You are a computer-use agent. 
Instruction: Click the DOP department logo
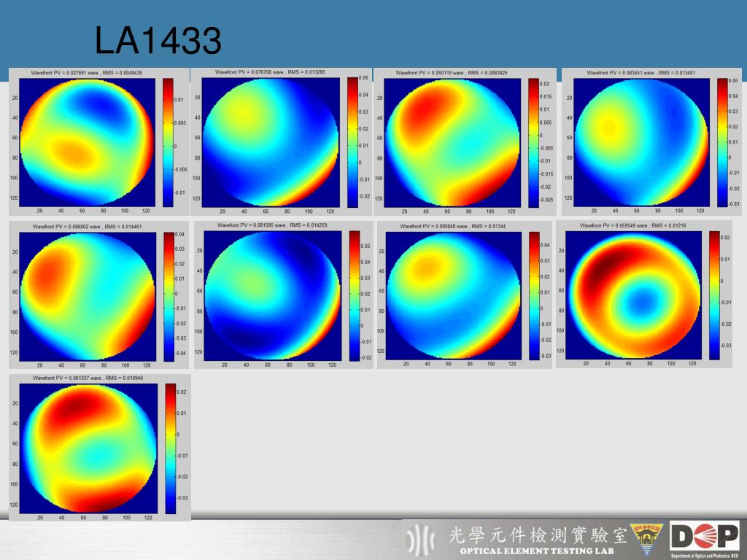tap(705, 537)
